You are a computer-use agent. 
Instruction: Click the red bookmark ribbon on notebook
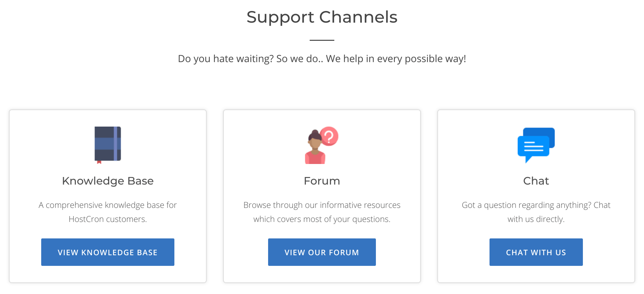[99, 162]
